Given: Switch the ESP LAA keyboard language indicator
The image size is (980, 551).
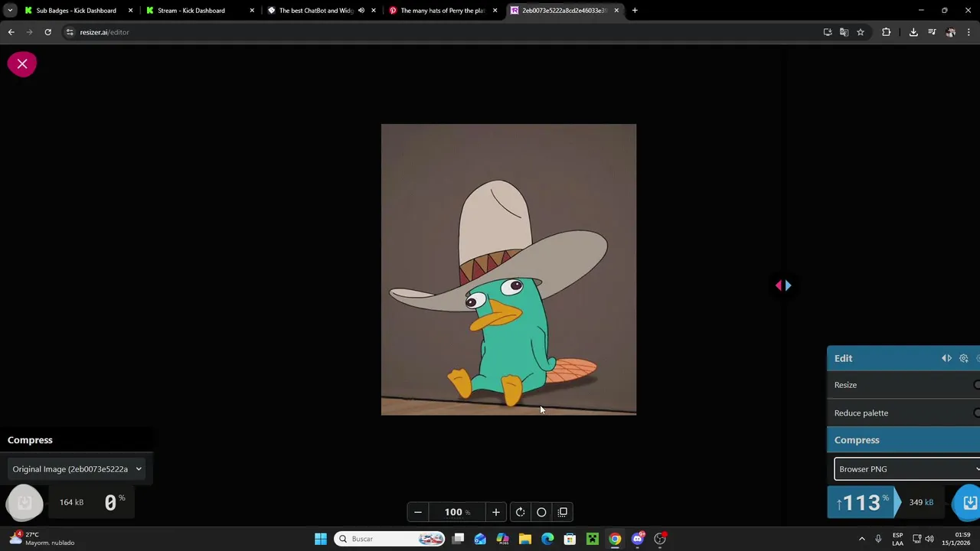Looking at the screenshot, I should pyautogui.click(x=897, y=539).
